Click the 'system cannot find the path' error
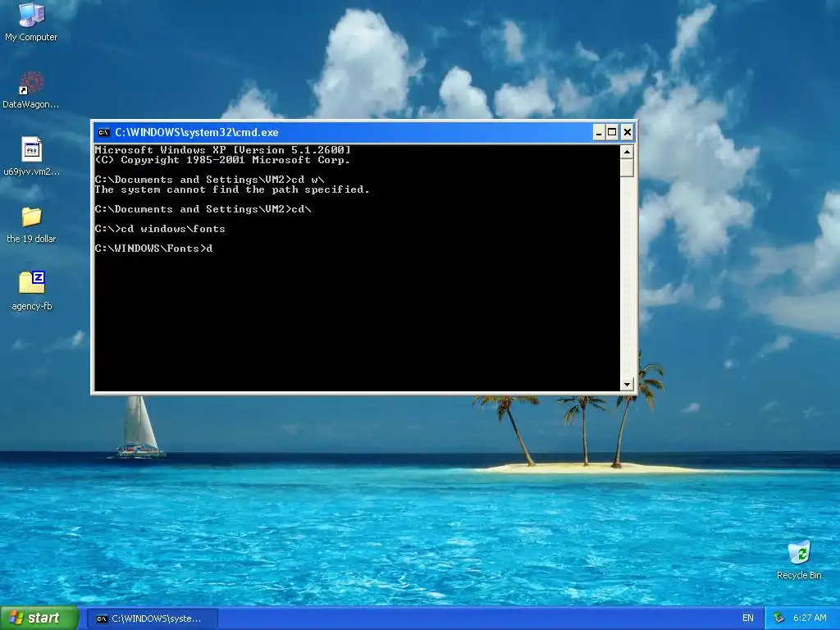Screen dimensions: 840x630 232,189
